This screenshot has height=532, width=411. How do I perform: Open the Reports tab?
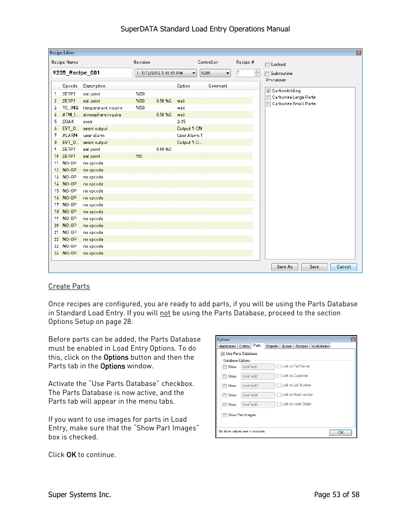(x=272, y=346)
